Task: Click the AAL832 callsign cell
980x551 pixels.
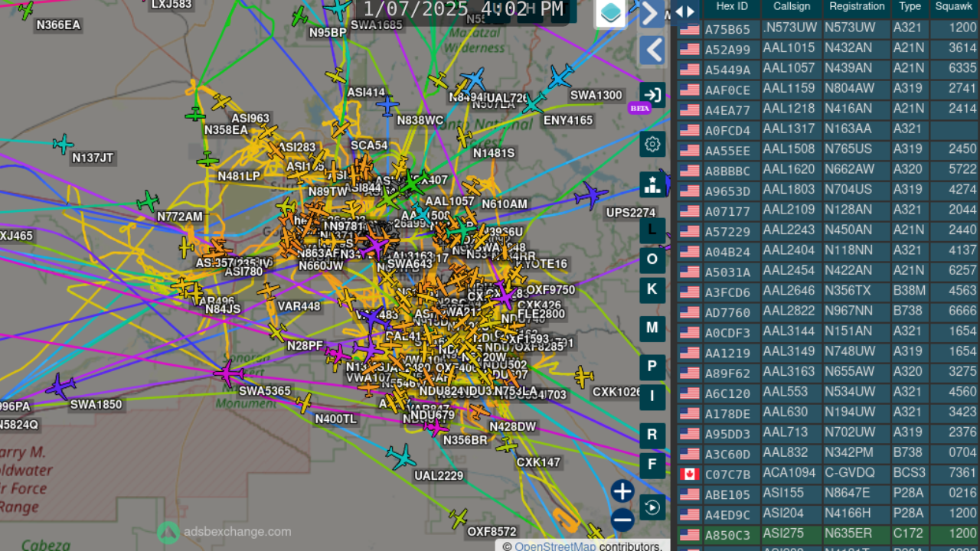Action: click(x=792, y=453)
